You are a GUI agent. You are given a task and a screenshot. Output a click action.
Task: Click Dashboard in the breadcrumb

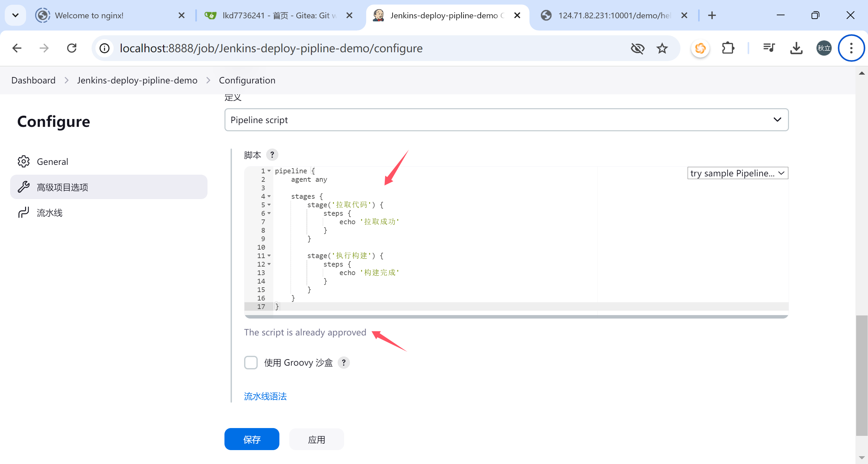[33, 80]
